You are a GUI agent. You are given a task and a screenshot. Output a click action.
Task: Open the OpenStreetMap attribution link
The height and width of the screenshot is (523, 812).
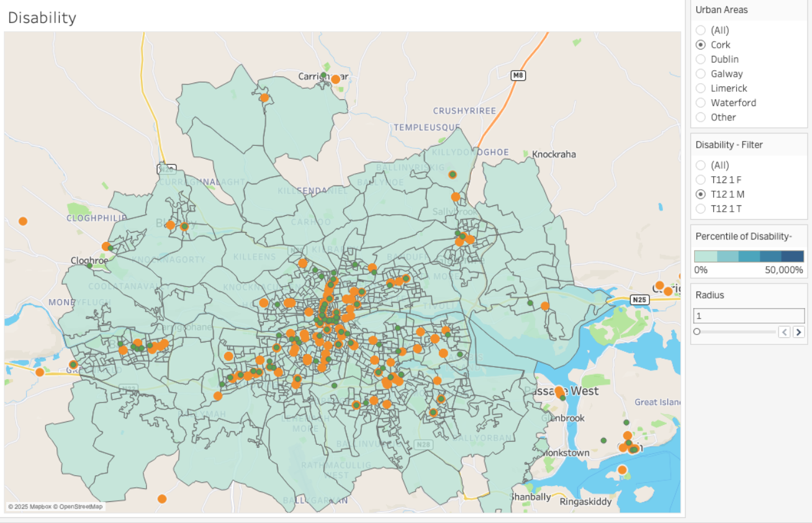78,506
